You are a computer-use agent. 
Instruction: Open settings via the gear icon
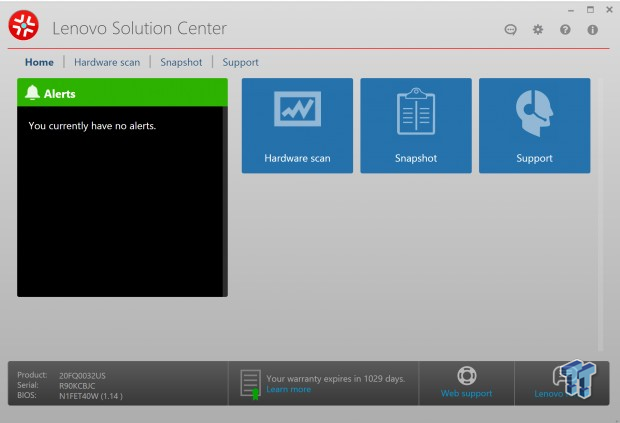[x=538, y=30]
